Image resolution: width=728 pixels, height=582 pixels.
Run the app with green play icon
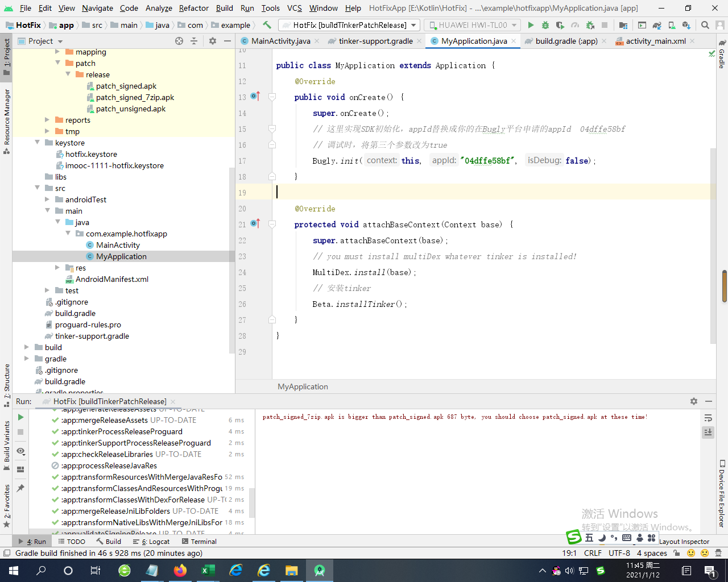[x=531, y=25]
